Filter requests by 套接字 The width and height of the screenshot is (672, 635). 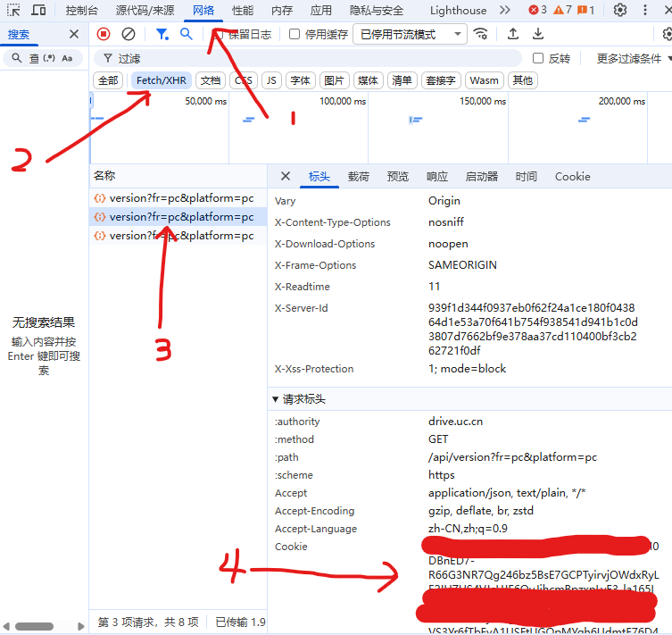[x=441, y=80]
